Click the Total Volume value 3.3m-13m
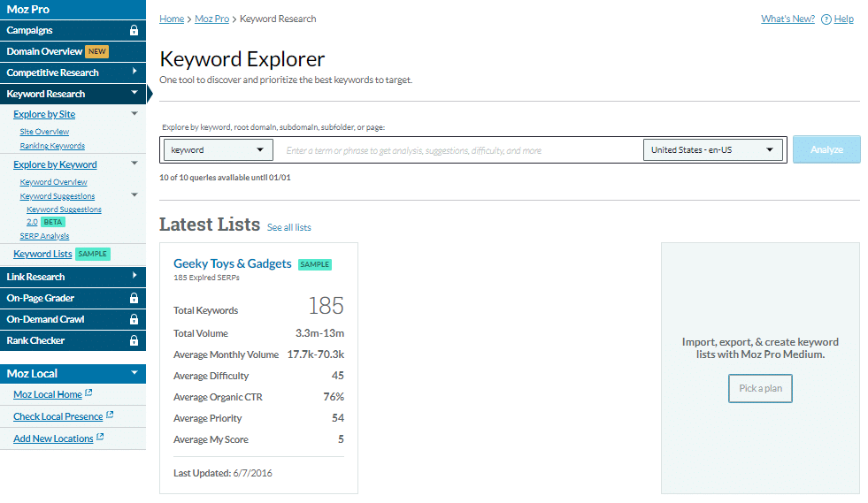The image size is (868, 503). point(320,333)
